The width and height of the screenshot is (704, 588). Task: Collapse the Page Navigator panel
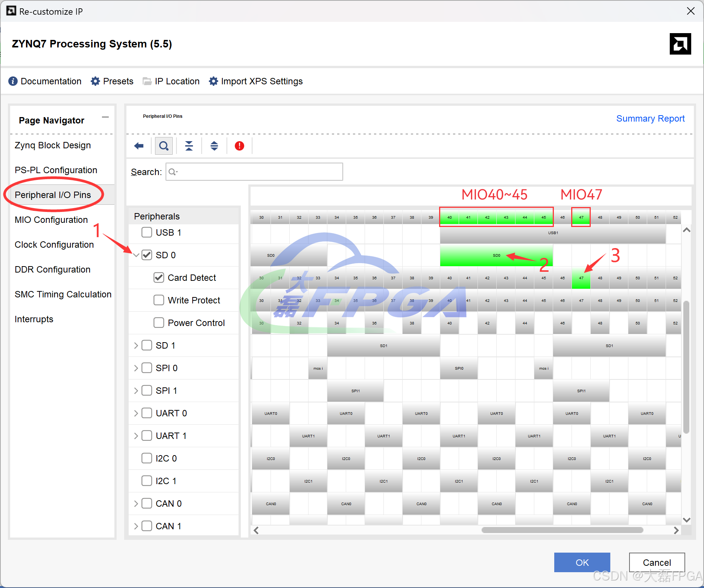105,117
